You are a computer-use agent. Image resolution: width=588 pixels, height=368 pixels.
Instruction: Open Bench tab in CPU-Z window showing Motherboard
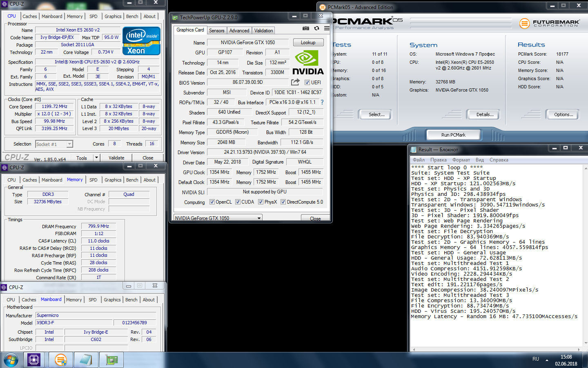tap(131, 300)
